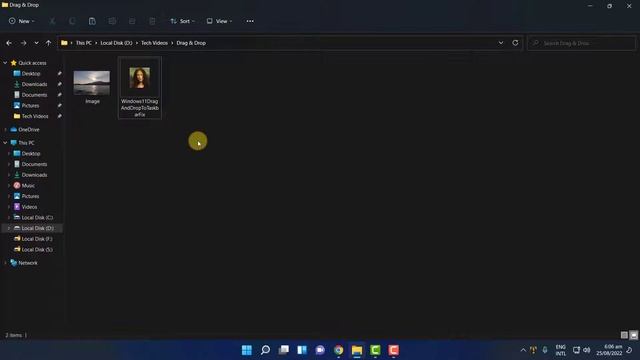Expand the Local Disk (D:) node
640x360 pixels.
[x=9, y=228]
